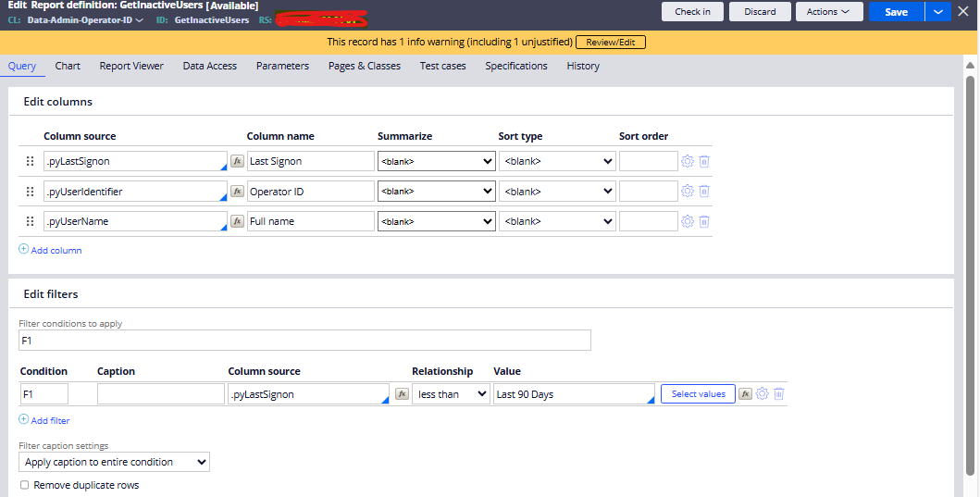Image resolution: width=980 pixels, height=497 pixels.
Task: Open Sort type dropdown for Last Signon row
Action: 557,161
